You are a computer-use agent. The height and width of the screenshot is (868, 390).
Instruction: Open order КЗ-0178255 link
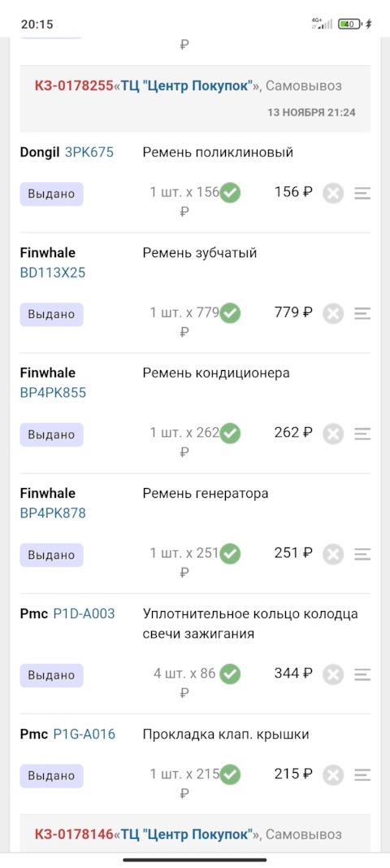[74, 85]
